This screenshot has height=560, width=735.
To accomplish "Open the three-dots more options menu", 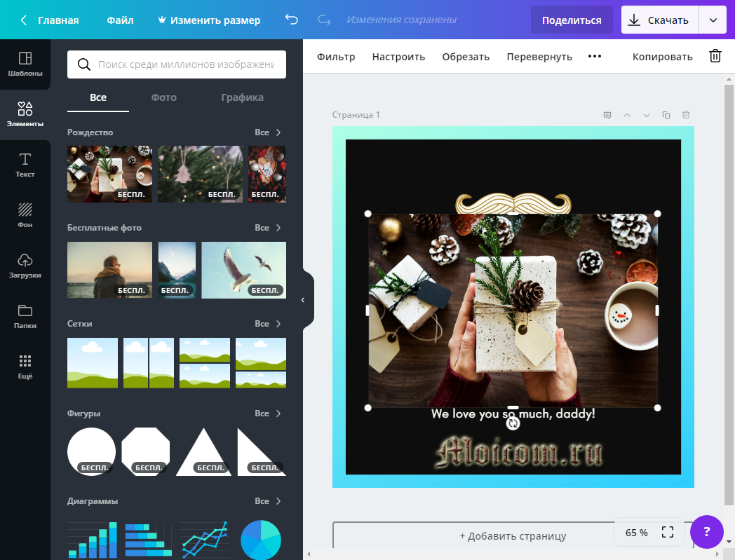I will point(594,57).
